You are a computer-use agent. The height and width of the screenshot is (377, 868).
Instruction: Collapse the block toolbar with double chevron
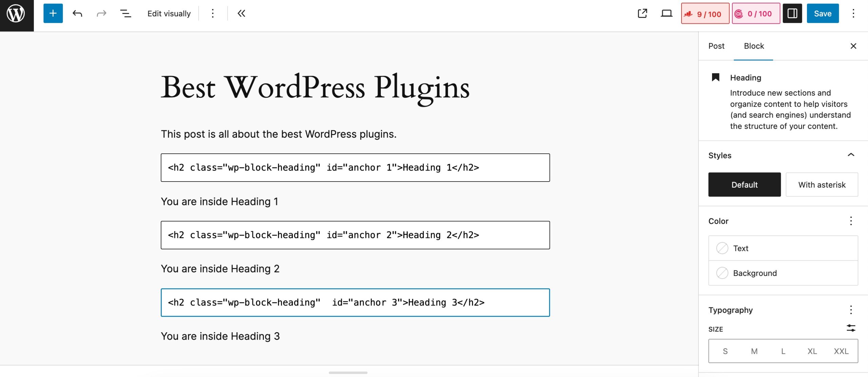point(241,14)
